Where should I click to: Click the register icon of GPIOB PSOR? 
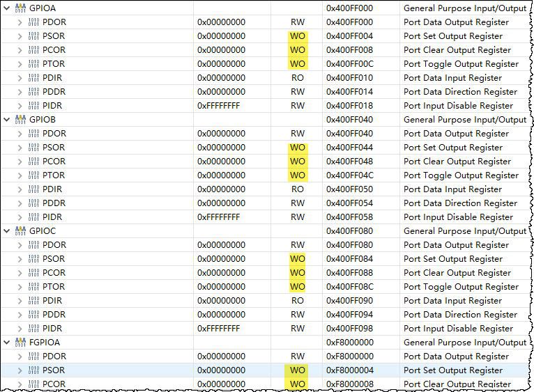pos(33,148)
